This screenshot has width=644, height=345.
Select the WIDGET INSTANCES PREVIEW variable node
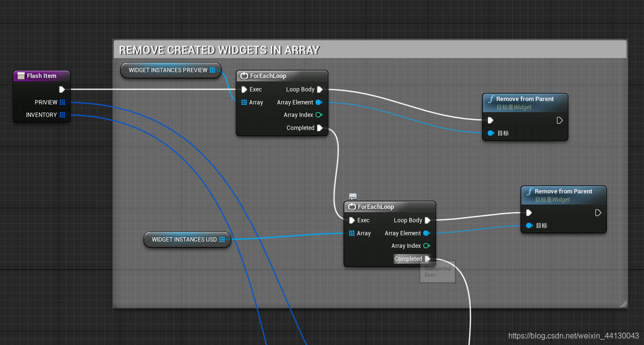(x=171, y=70)
